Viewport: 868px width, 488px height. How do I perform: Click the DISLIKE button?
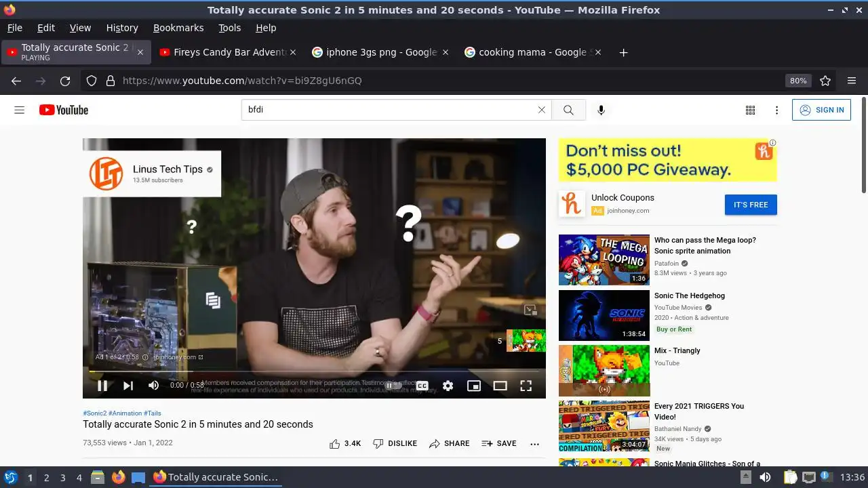395,443
